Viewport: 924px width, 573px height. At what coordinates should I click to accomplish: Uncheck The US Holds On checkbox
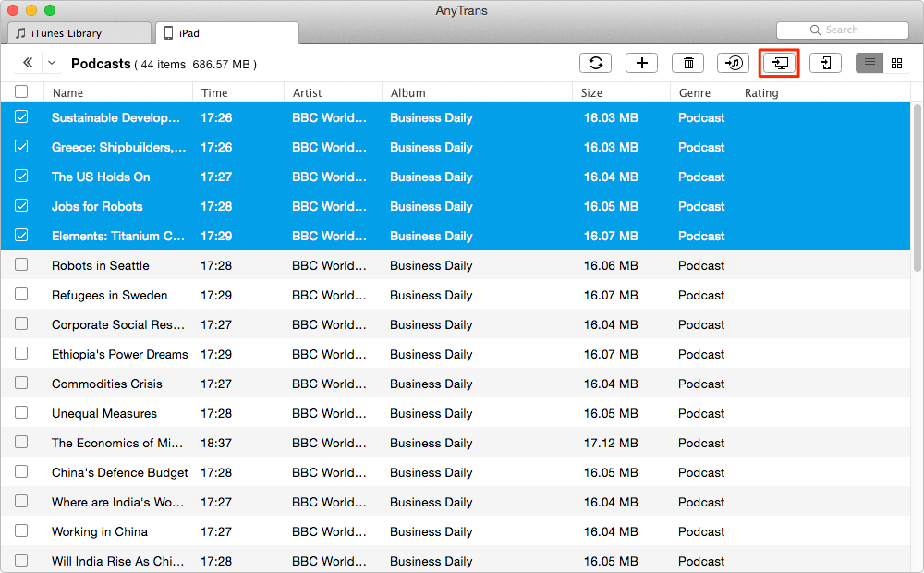[21, 176]
